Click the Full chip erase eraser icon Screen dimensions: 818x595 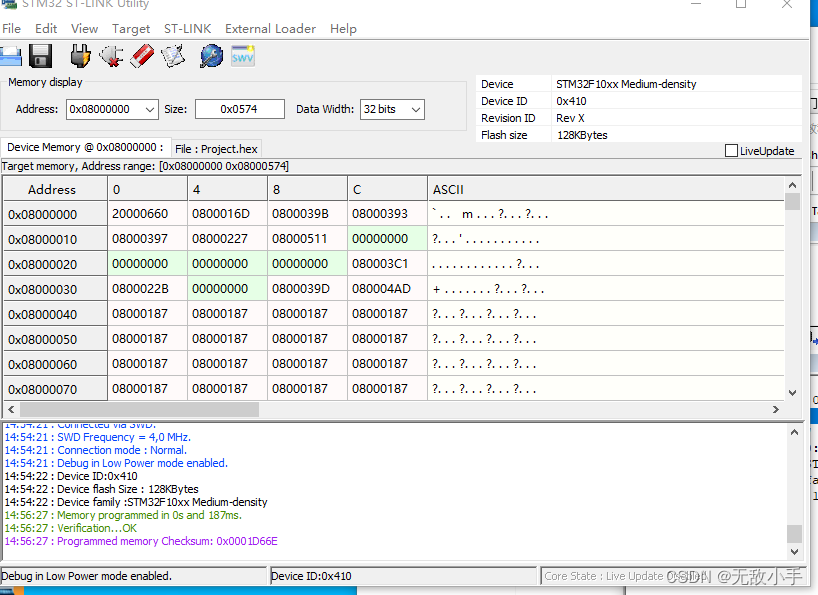pyautogui.click(x=142, y=56)
